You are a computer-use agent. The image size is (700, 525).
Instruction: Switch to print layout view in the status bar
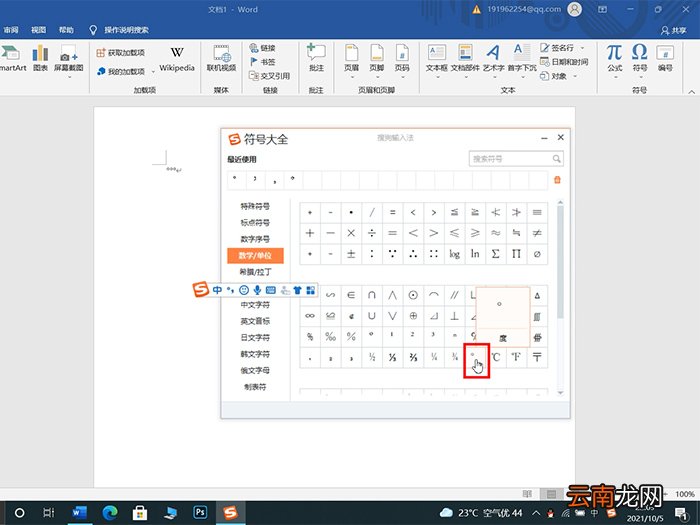[551, 494]
